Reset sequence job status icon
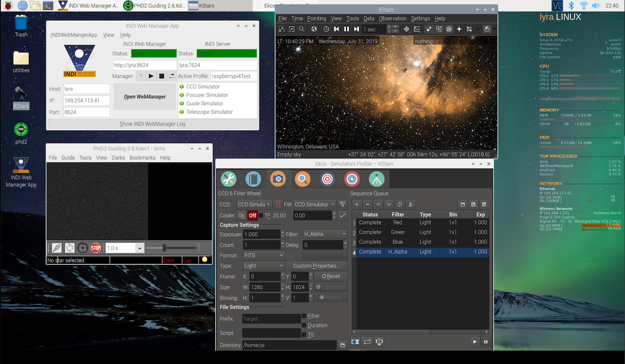 point(400,204)
